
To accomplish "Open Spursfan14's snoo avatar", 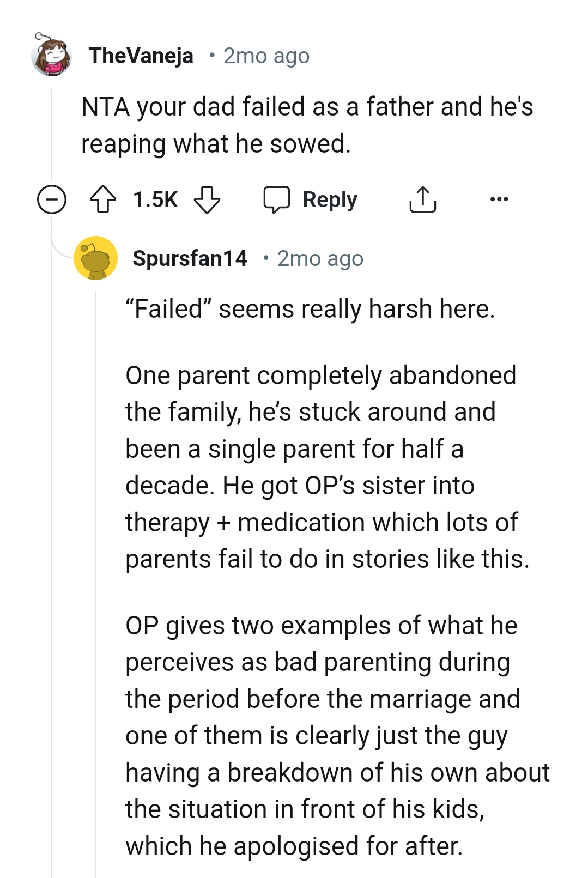I will click(95, 258).
